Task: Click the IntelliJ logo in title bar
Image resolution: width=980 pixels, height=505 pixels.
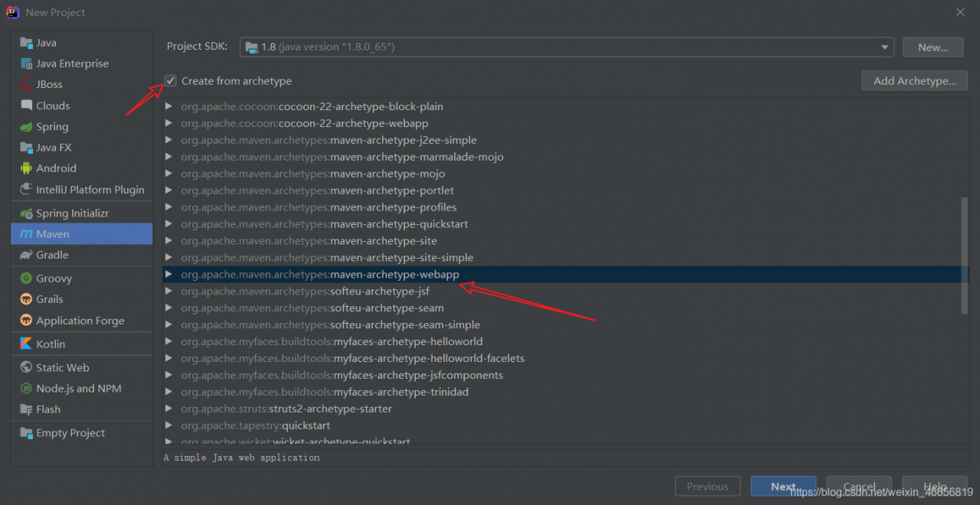Action: [x=12, y=12]
